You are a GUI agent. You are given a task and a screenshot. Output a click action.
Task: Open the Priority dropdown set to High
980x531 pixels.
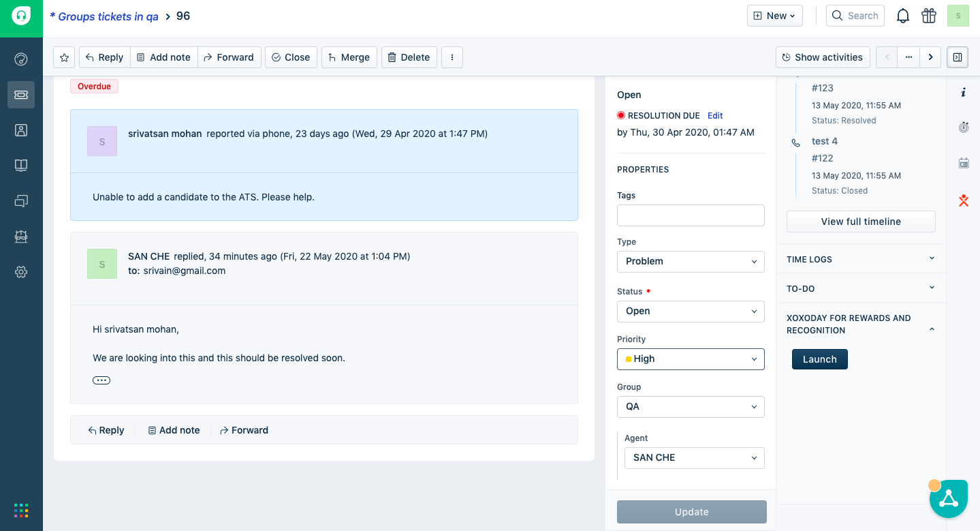pyautogui.click(x=691, y=359)
